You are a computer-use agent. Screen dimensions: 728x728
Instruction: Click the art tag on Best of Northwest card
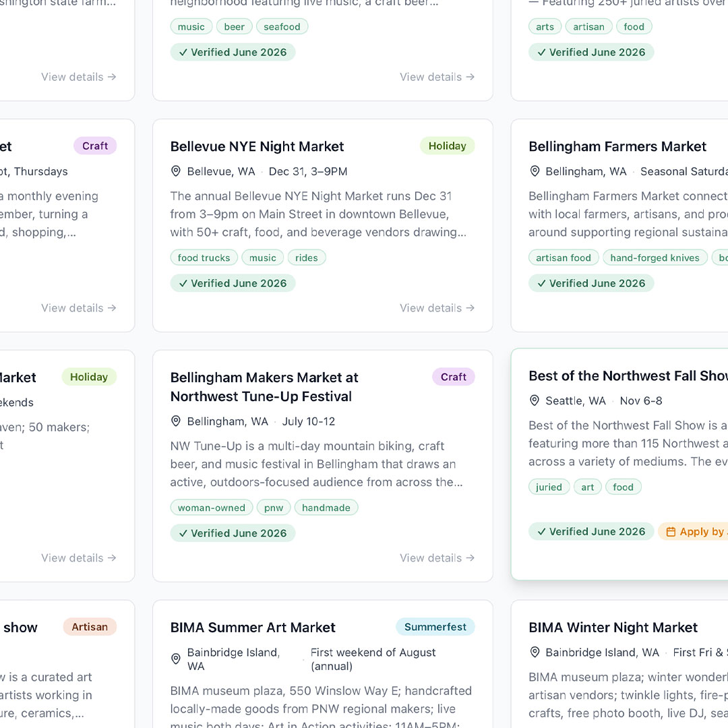587,487
